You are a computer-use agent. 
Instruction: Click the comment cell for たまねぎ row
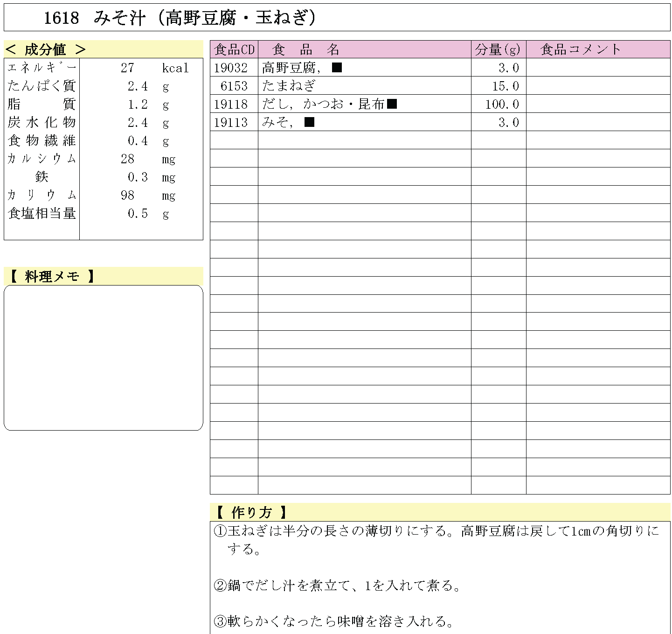tap(598, 86)
